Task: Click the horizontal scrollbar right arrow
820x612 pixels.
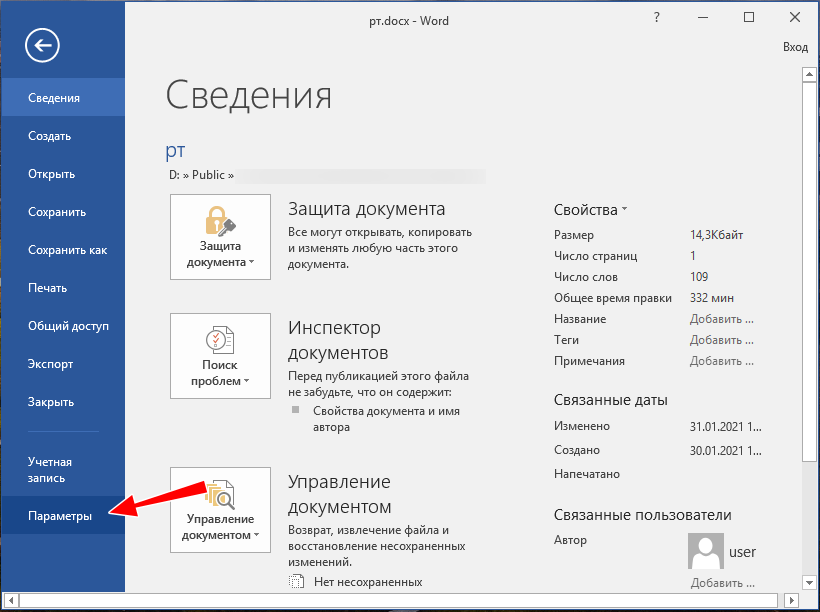Action: point(790,600)
